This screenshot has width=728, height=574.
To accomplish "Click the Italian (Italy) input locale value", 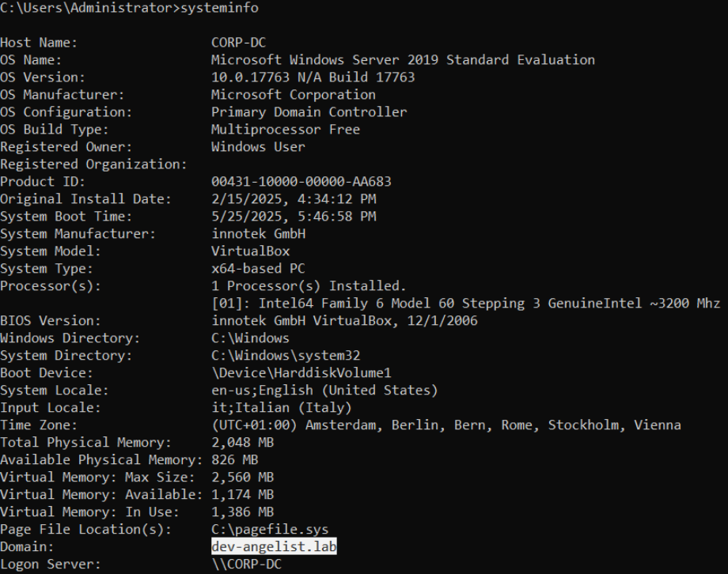I will [x=277, y=408].
